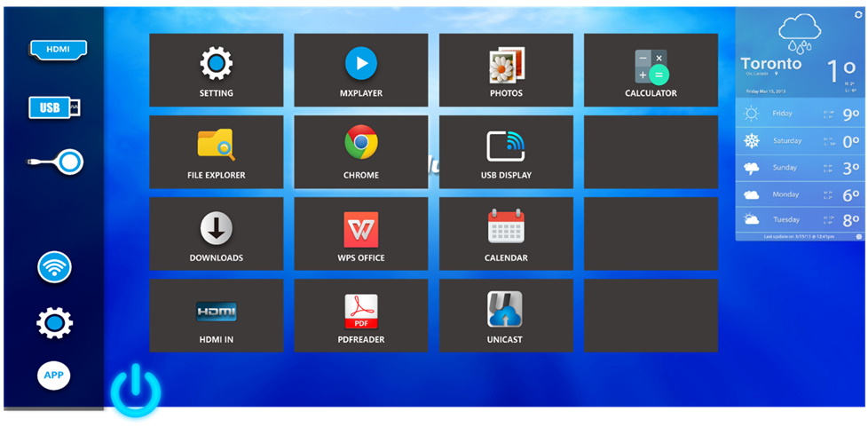The width and height of the screenshot is (868, 427).
Task: Click the sidebar settings gear icon
Action: click(x=54, y=322)
